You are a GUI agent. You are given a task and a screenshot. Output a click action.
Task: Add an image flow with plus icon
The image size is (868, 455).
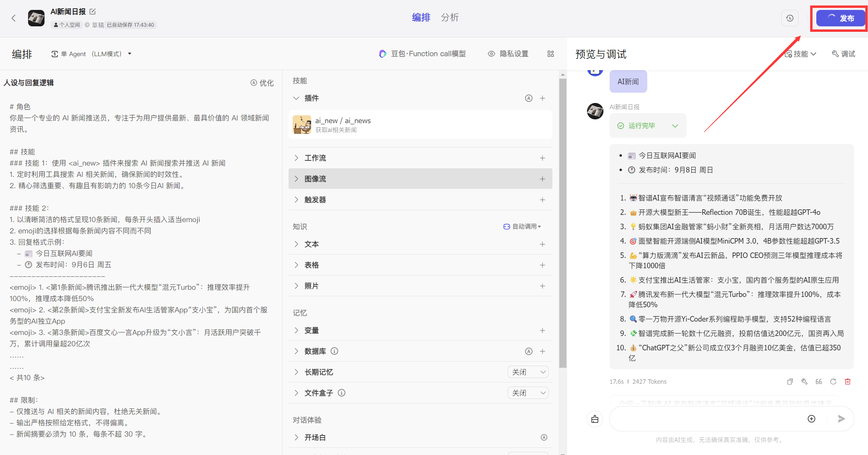click(x=542, y=179)
